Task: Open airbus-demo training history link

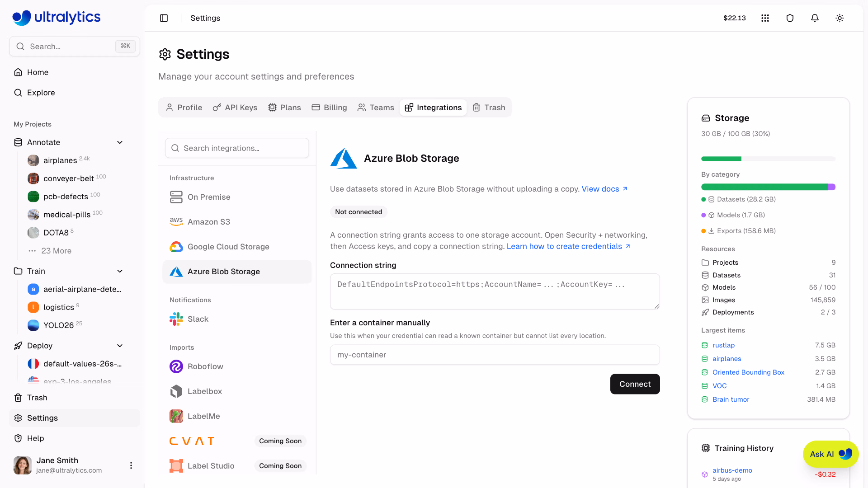Action: coord(732,470)
